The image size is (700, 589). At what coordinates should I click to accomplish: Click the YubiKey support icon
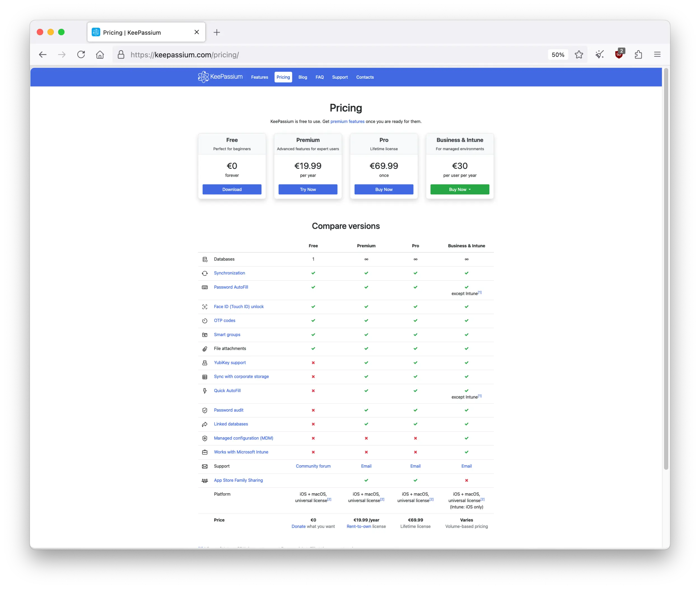point(205,363)
